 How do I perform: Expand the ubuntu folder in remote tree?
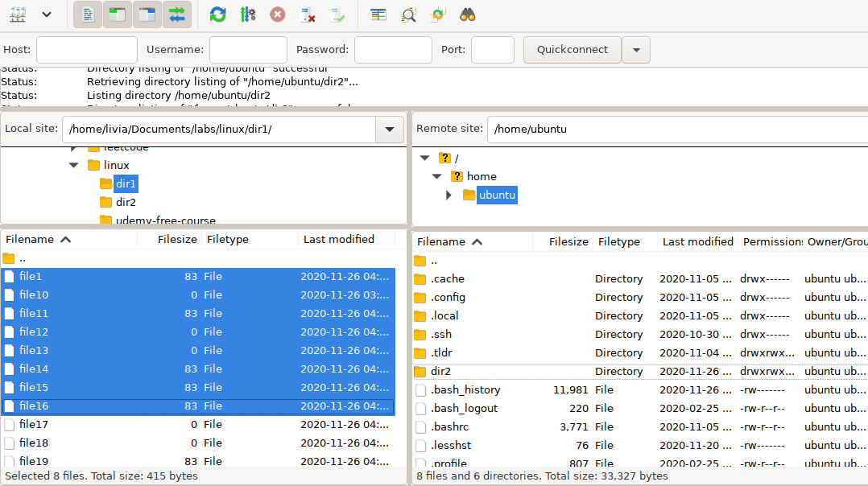[x=448, y=195]
